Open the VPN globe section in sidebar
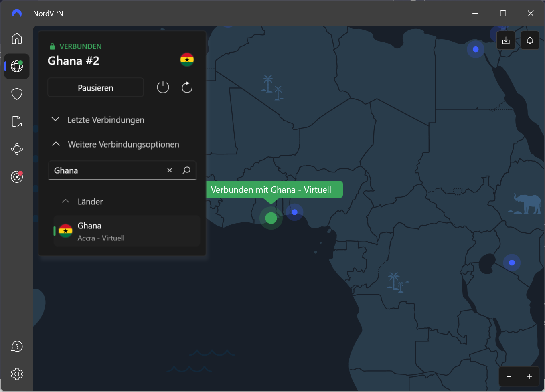Screen dimensions: 545x392 17,66
